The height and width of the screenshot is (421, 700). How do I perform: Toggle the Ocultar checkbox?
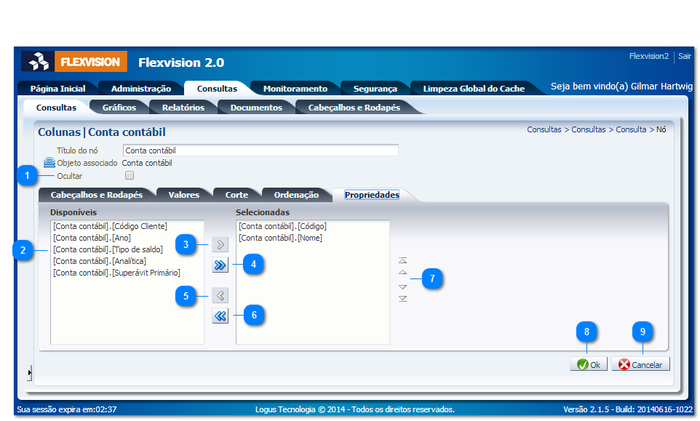(129, 176)
